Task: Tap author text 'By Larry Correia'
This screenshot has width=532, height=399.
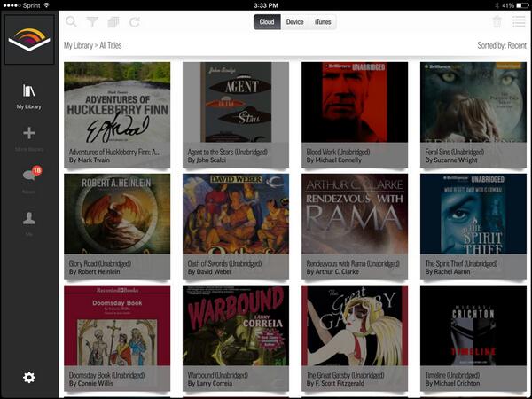Action: tap(209, 383)
